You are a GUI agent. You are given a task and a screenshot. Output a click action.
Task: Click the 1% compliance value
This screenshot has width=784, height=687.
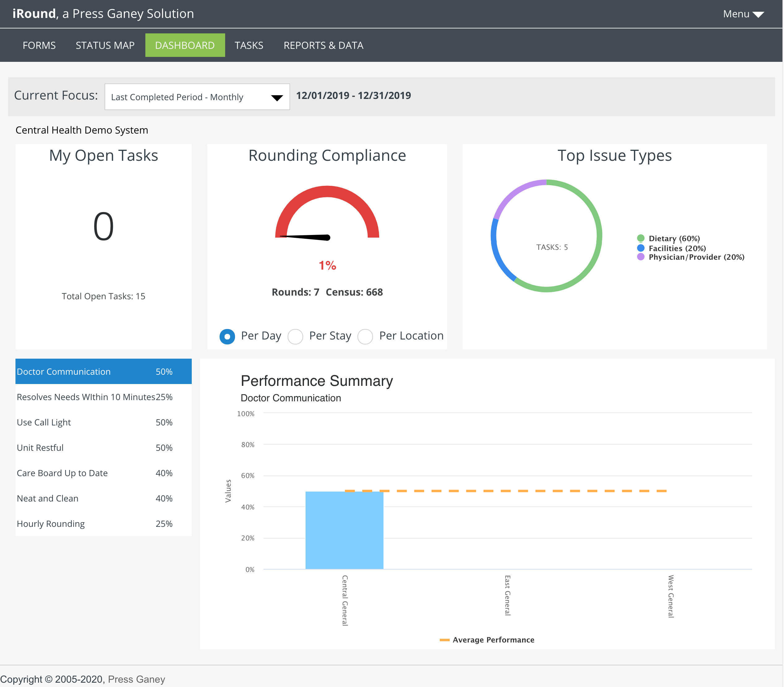(328, 265)
